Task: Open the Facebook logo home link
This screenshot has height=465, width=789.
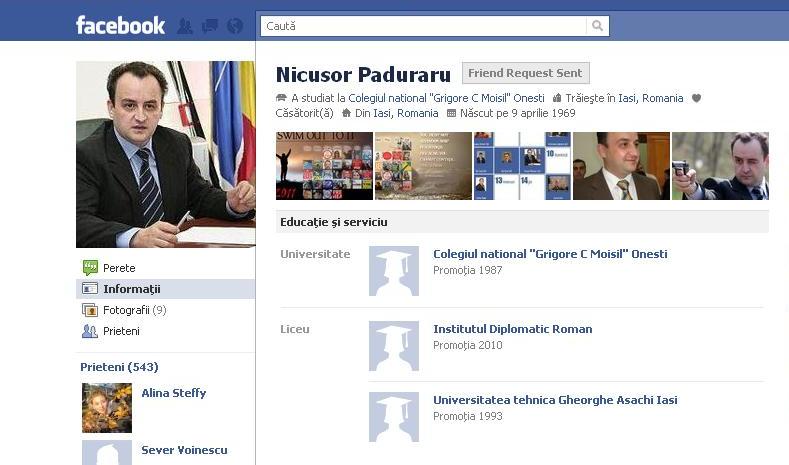Action: click(x=120, y=26)
